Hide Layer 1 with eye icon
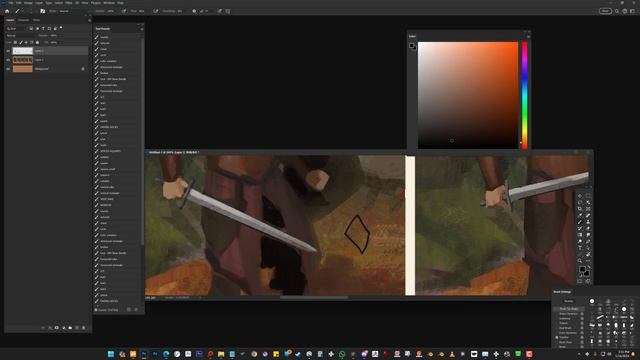The height and width of the screenshot is (360, 640). [x=8, y=60]
